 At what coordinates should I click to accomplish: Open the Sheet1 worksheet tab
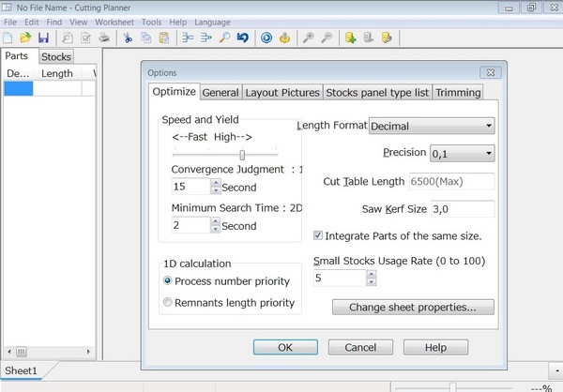pyautogui.click(x=22, y=370)
